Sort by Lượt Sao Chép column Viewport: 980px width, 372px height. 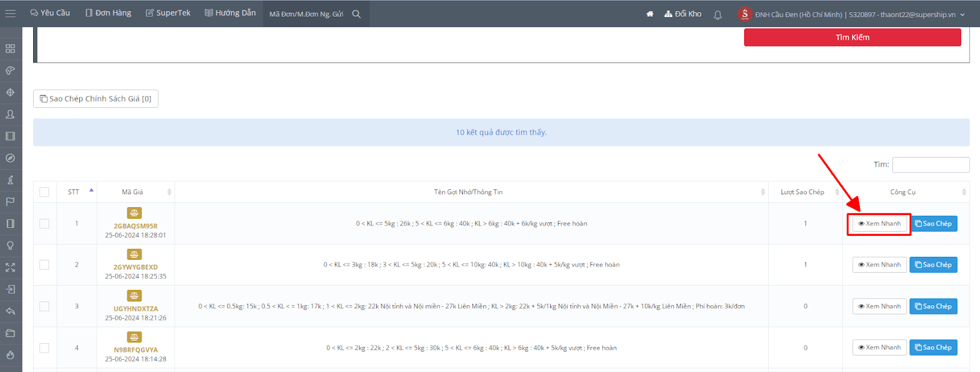point(837,192)
